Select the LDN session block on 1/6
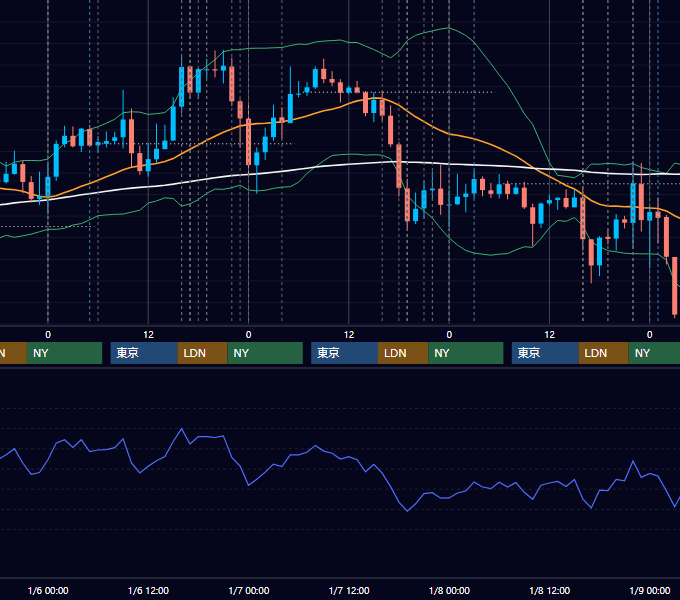The width and height of the screenshot is (680, 600). point(203,353)
